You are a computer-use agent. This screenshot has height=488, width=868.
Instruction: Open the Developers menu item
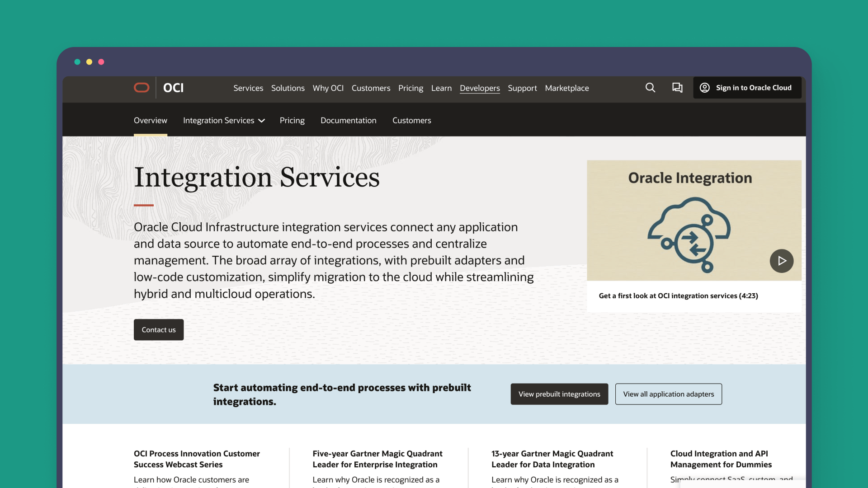tap(480, 88)
